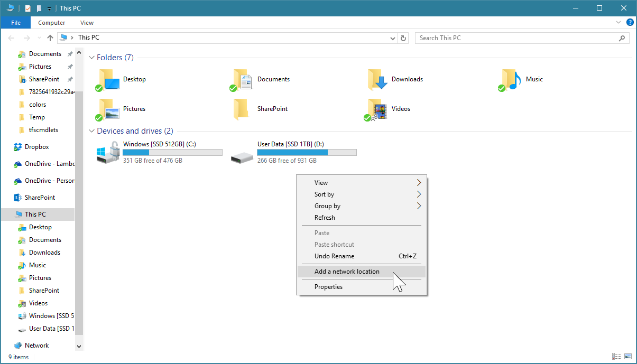Screen dimensions: 637x364
Task: Select Videos under This PC in sidebar
Action: coord(38,303)
